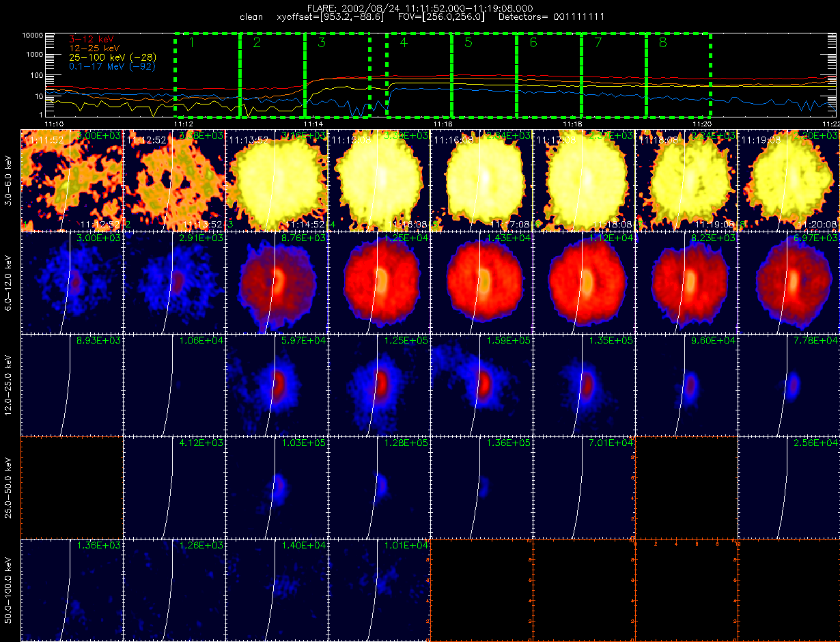Open the 25.0-50.0 keV panel labeled 4.12E+03
This screenshot has height=642, width=840.
point(175,487)
